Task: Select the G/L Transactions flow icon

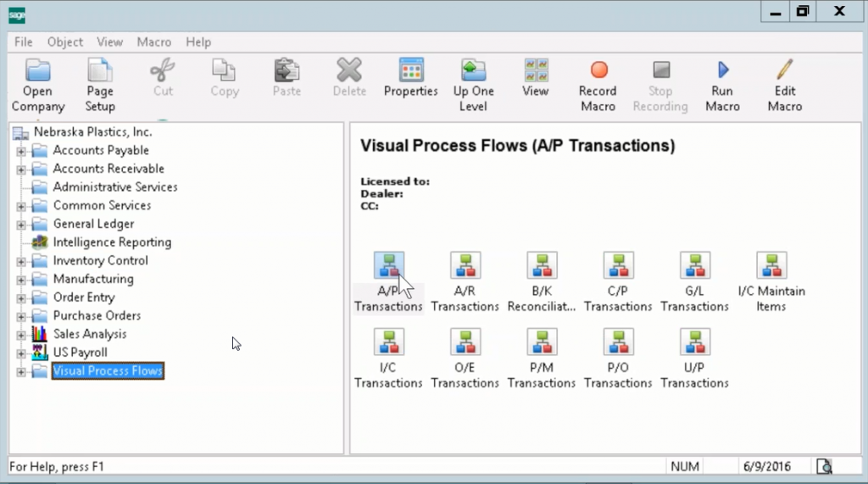Action: 694,265
